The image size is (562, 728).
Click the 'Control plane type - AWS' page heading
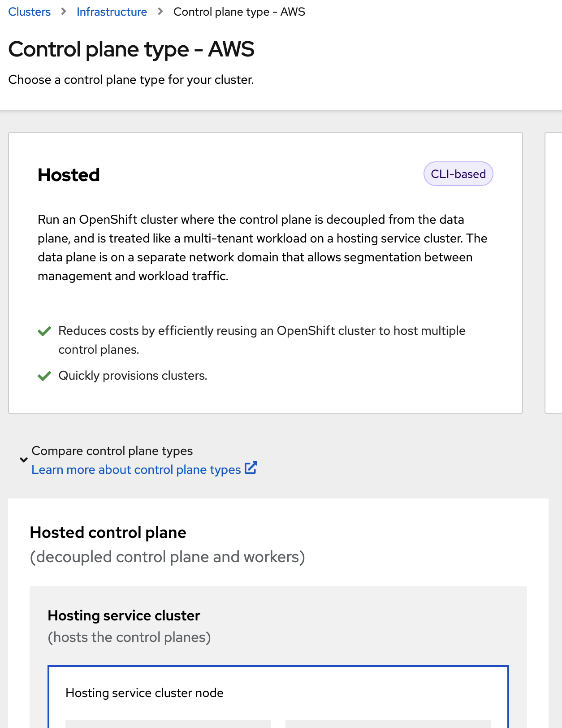(131, 49)
